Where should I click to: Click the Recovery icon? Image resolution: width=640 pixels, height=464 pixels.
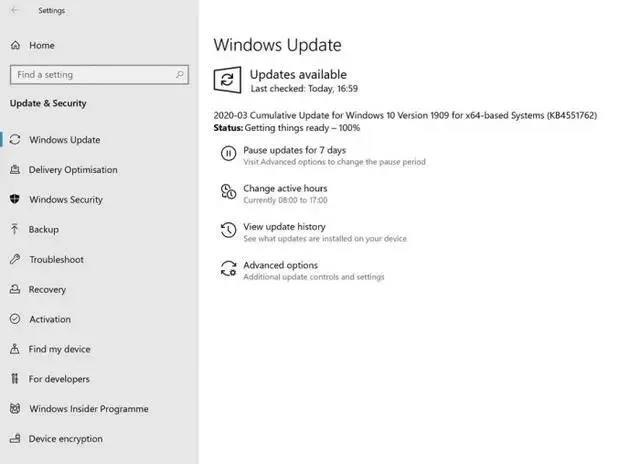[15, 289]
